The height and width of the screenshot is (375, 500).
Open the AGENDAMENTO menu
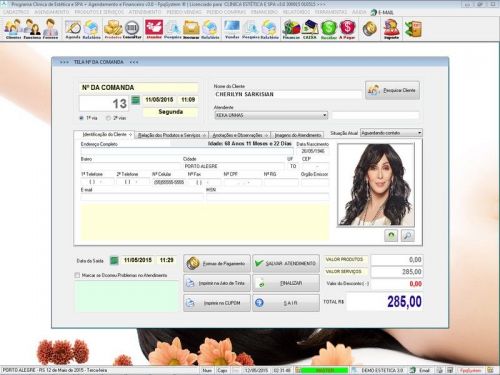point(52,12)
